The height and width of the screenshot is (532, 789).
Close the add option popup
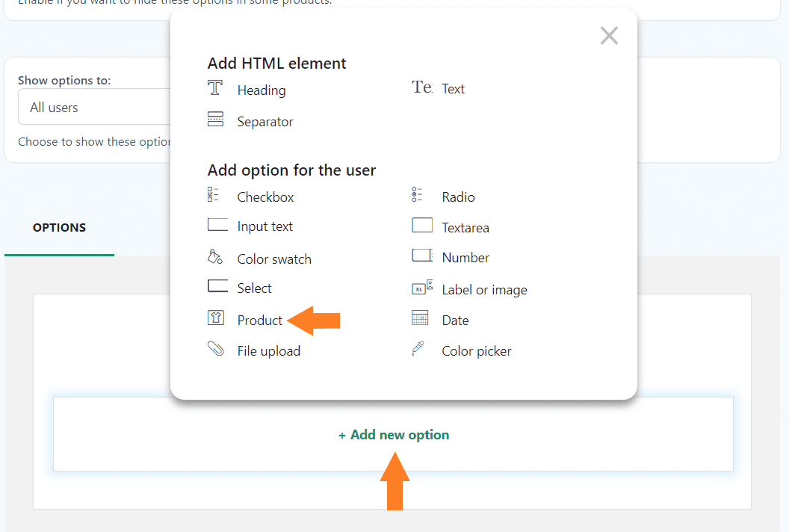tap(610, 36)
